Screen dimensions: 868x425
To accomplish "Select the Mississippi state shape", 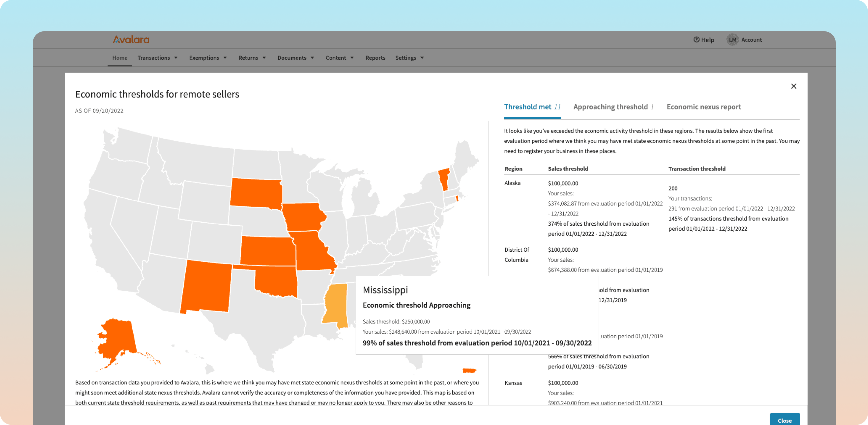I will pos(336,303).
